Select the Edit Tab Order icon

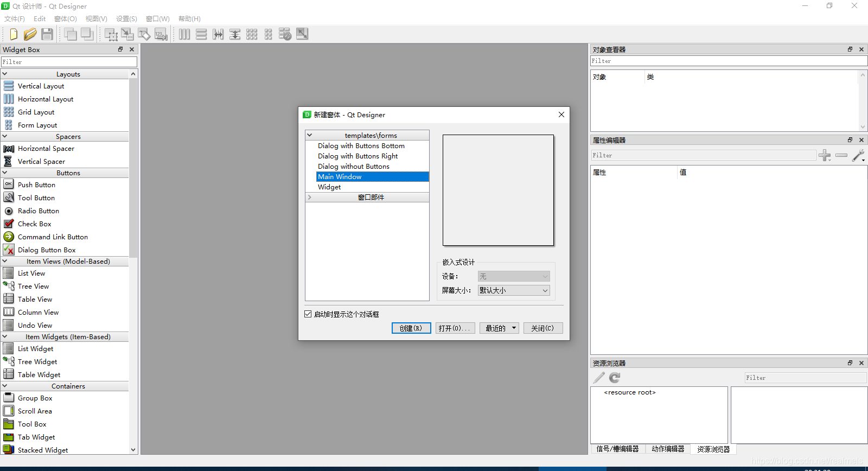pyautogui.click(x=161, y=34)
